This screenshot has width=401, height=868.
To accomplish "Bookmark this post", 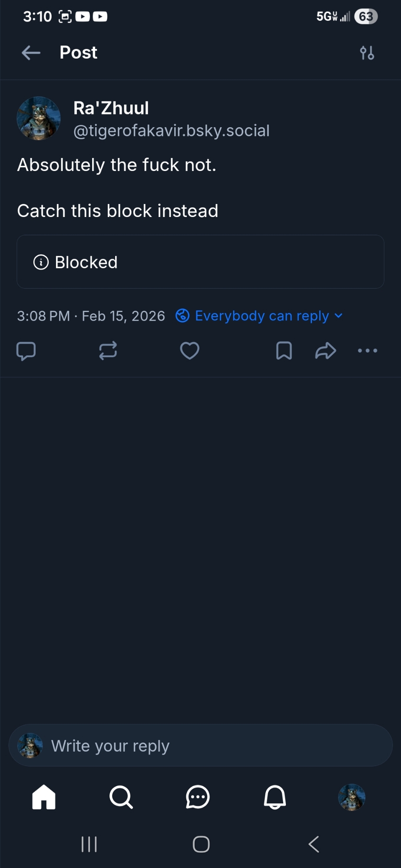I will point(284,351).
